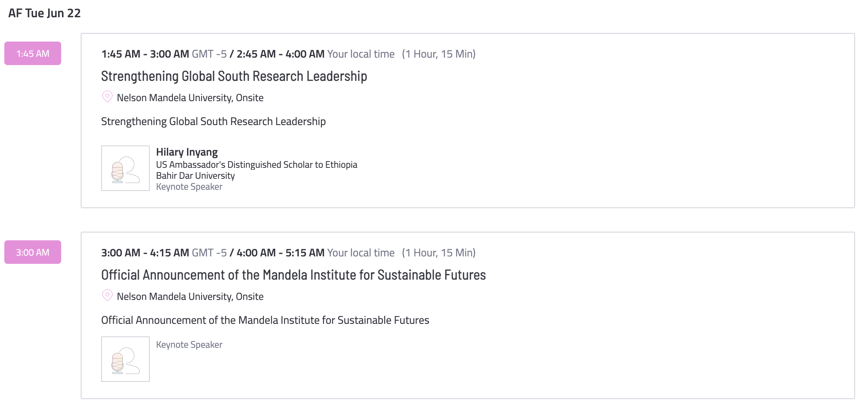Image resolution: width=868 pixels, height=414 pixels.
Task: Open Hilary Inyang's speaker avatar placeholder
Action: coord(125,168)
